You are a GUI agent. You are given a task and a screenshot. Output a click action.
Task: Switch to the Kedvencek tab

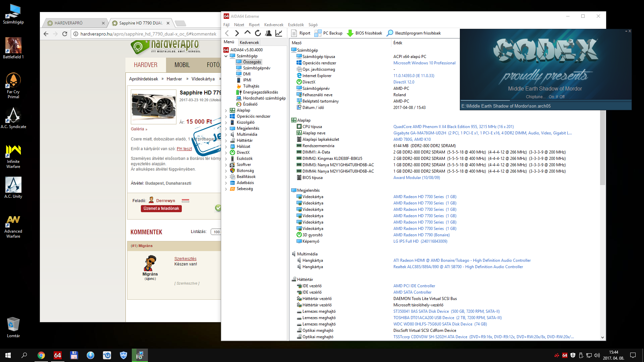coord(249,42)
